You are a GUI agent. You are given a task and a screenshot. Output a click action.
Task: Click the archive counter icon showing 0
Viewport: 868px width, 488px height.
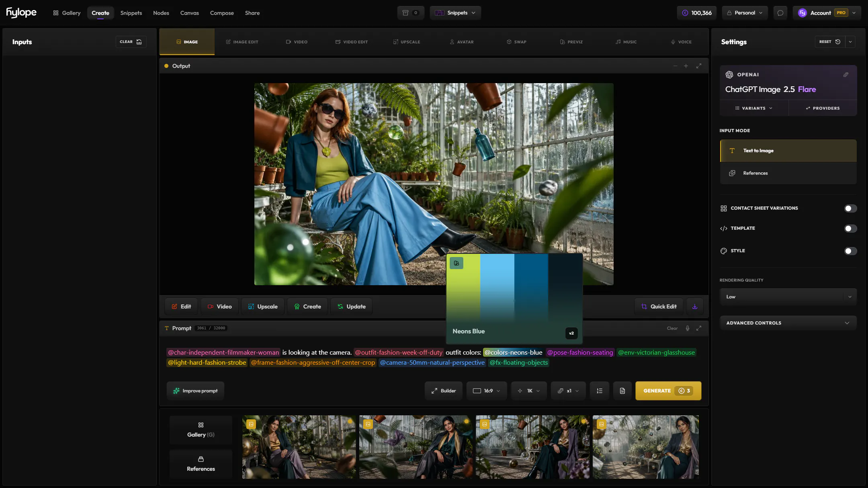(x=410, y=13)
